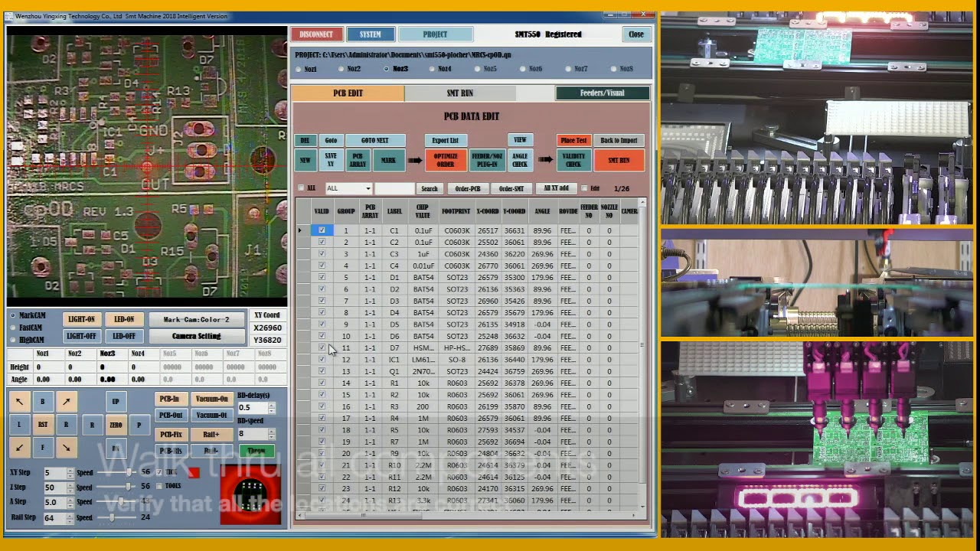Switch LED off with LED-OFF

(x=124, y=336)
